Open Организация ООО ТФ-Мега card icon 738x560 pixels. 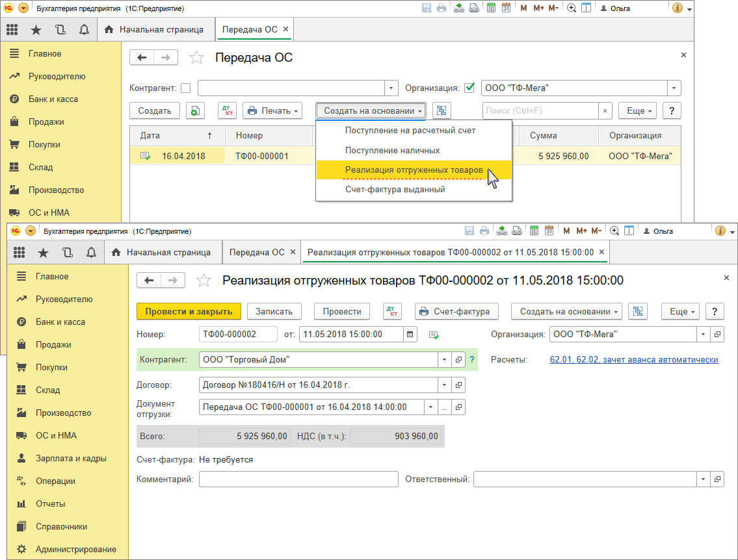click(717, 335)
